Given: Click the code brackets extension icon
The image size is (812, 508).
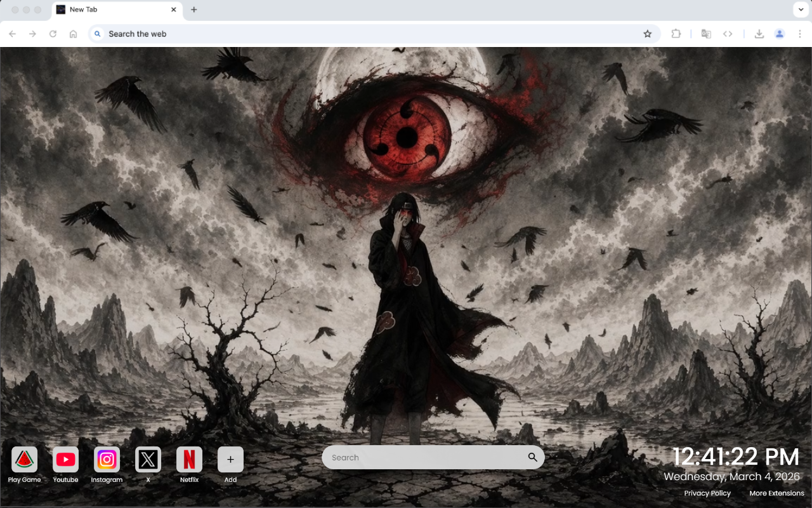Looking at the screenshot, I should click(728, 34).
